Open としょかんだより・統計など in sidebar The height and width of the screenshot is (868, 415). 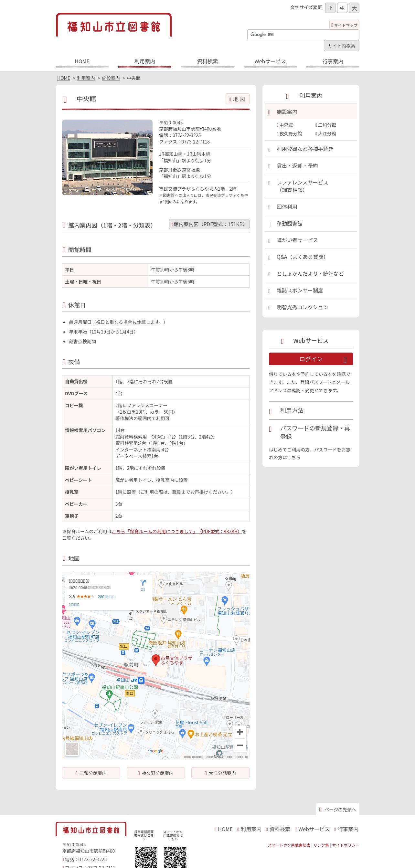[311, 274]
